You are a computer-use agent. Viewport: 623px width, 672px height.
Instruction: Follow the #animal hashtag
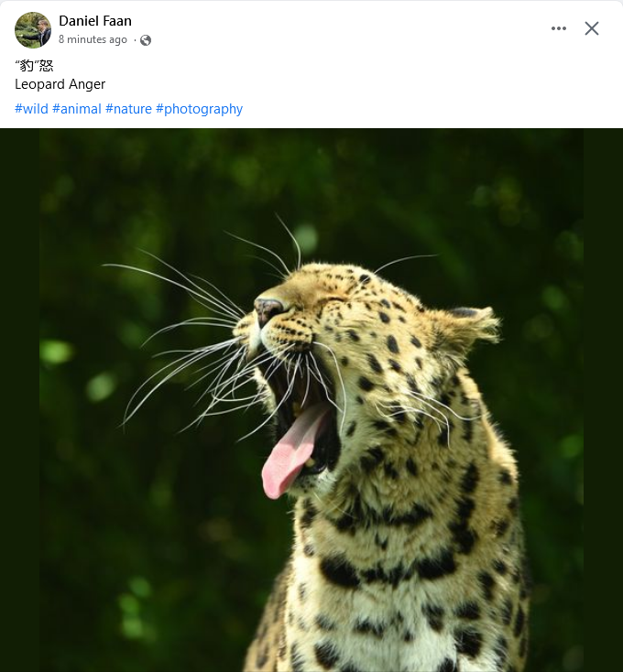pos(76,109)
